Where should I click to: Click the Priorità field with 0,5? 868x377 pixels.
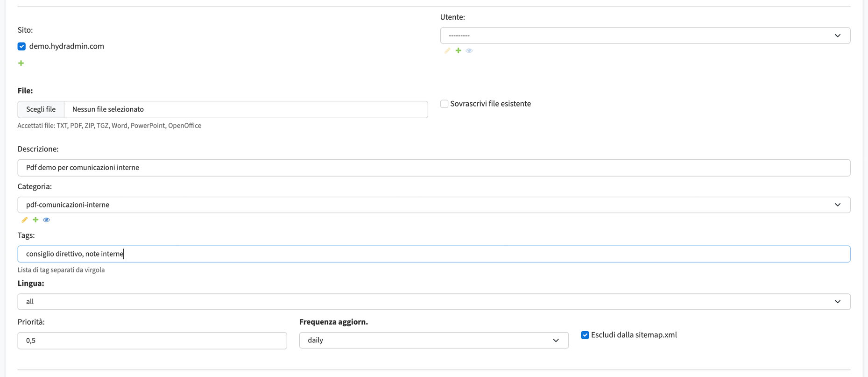[152, 341]
